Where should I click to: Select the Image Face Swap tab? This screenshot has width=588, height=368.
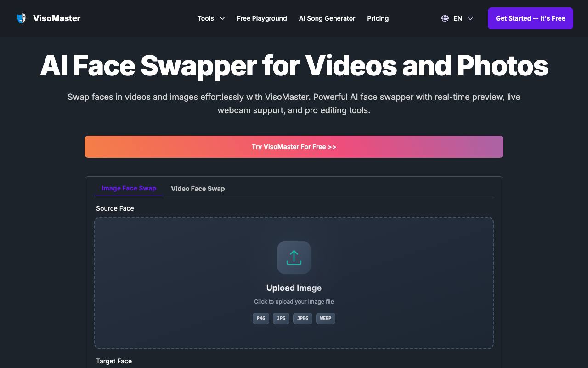(x=129, y=188)
